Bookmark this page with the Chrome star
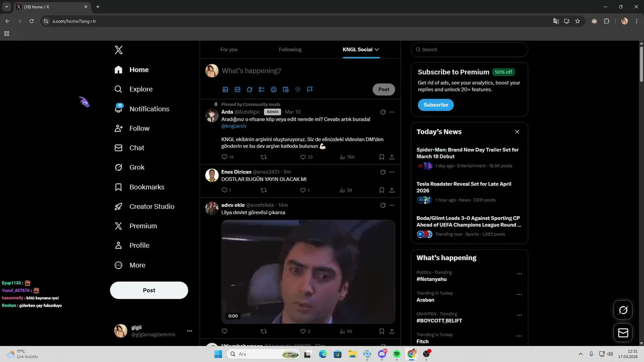The height and width of the screenshot is (362, 644). coord(578,21)
